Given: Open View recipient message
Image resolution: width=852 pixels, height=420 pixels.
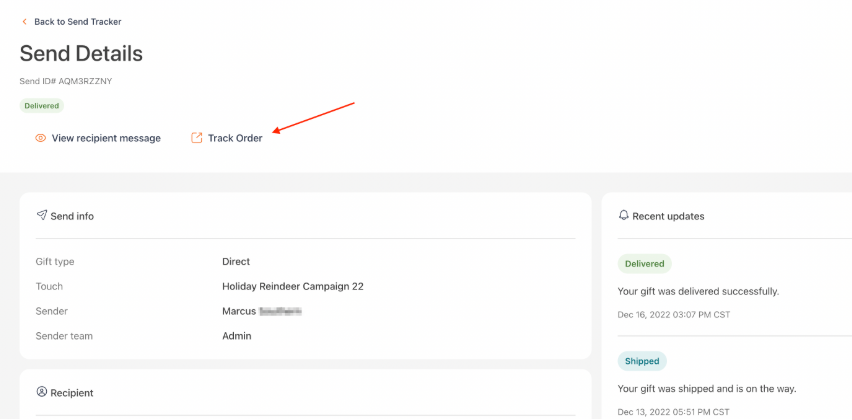Looking at the screenshot, I should pos(106,138).
